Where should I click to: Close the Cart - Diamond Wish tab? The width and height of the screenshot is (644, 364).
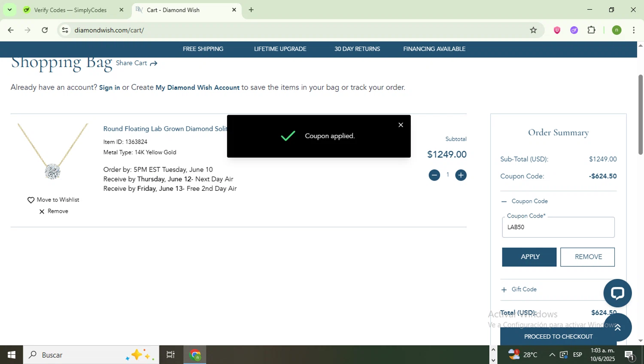234,9
